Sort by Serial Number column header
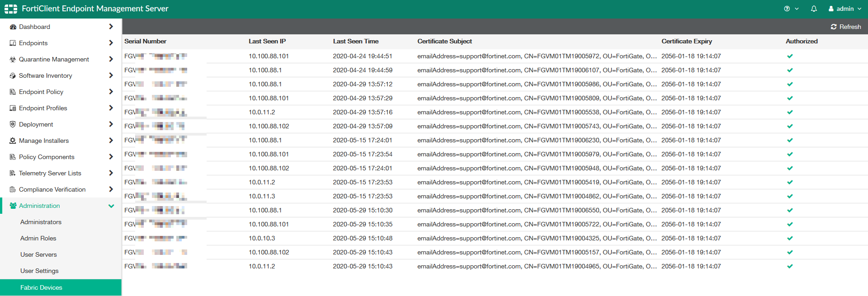The image size is (868, 296). [146, 41]
